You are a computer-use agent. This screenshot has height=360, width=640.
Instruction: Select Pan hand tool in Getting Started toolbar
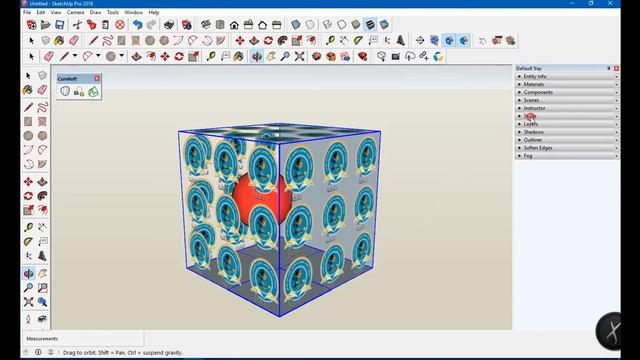271,56
